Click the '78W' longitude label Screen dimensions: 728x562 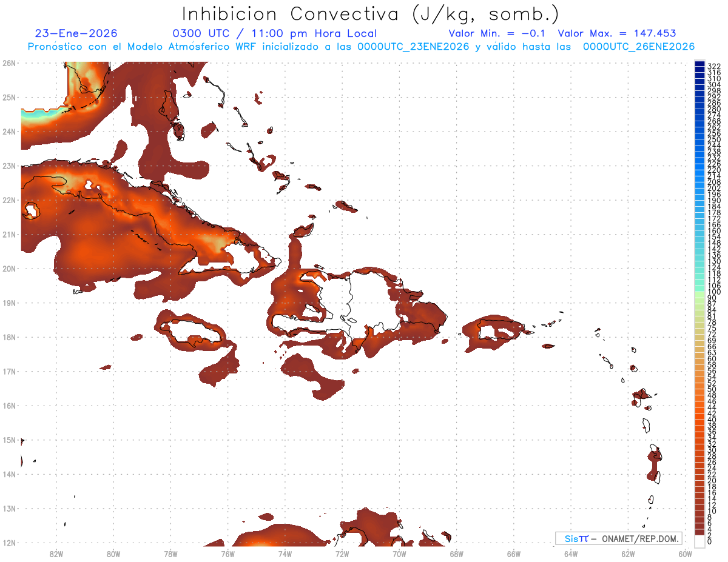[x=170, y=554]
